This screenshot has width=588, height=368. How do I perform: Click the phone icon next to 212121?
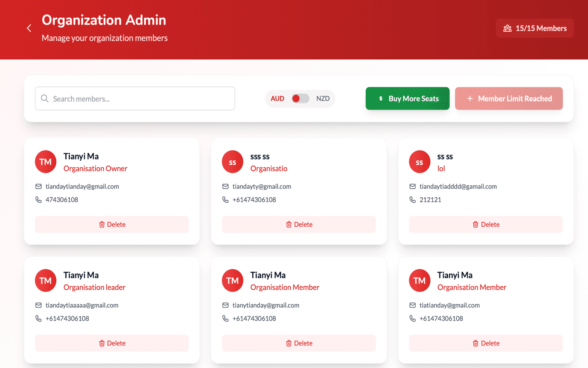click(413, 199)
